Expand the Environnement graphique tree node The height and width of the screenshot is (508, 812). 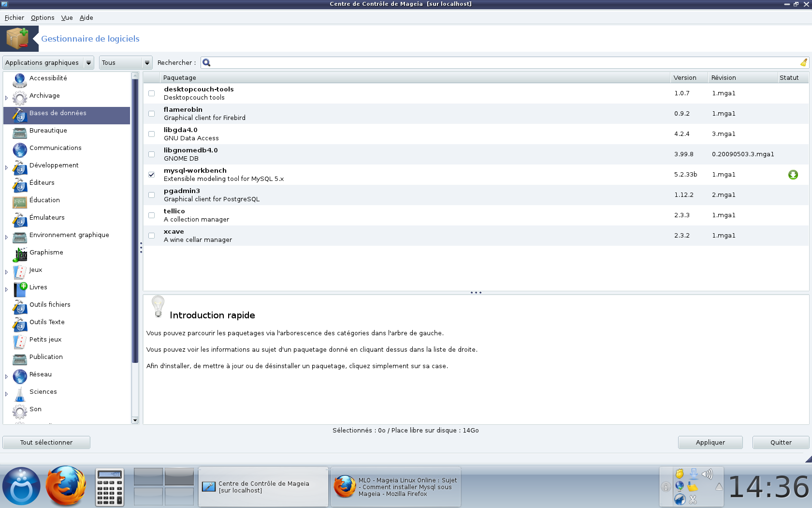click(7, 237)
